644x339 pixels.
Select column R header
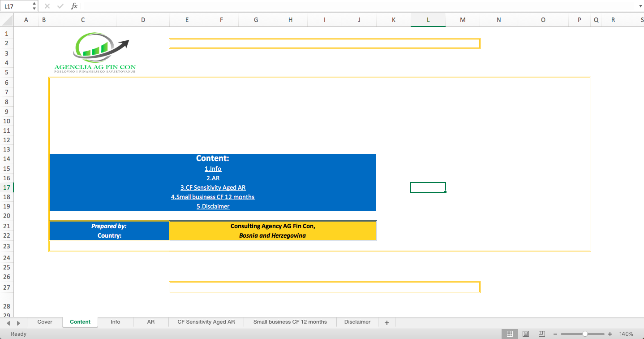pyautogui.click(x=613, y=20)
